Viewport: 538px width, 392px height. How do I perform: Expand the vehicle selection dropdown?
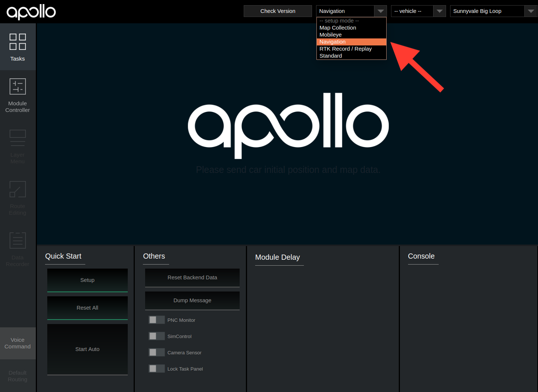pyautogui.click(x=418, y=11)
